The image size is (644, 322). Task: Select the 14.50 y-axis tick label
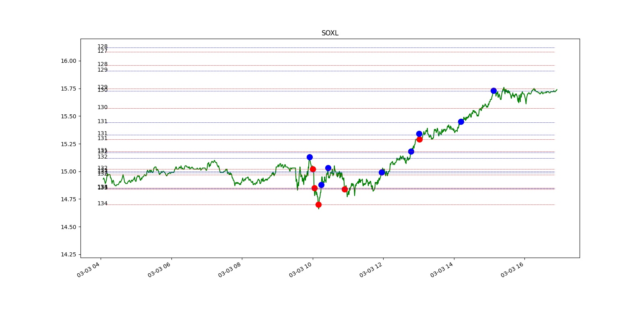coord(68,227)
